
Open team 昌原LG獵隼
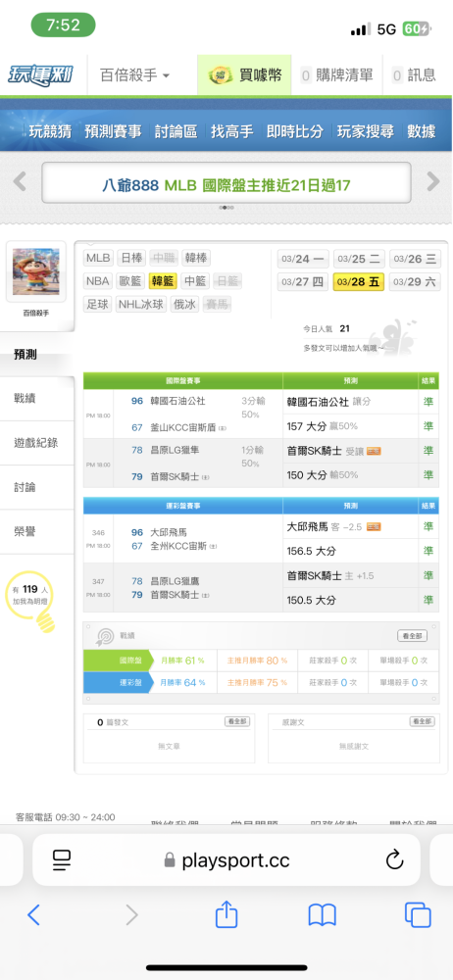(174, 450)
